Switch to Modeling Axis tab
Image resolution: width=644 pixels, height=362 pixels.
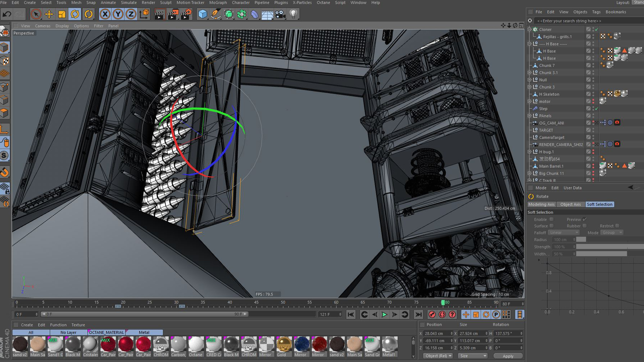(x=541, y=204)
